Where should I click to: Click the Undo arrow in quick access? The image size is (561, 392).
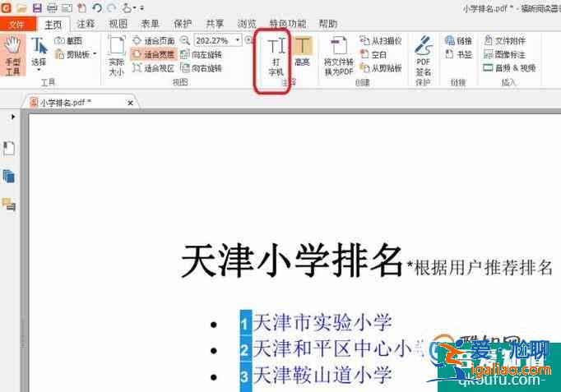point(96,7)
